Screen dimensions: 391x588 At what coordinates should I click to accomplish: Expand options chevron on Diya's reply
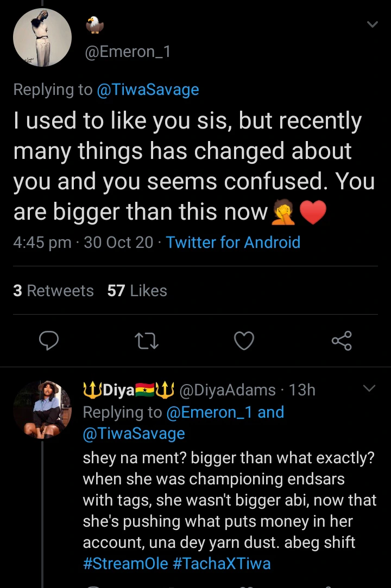tap(369, 388)
